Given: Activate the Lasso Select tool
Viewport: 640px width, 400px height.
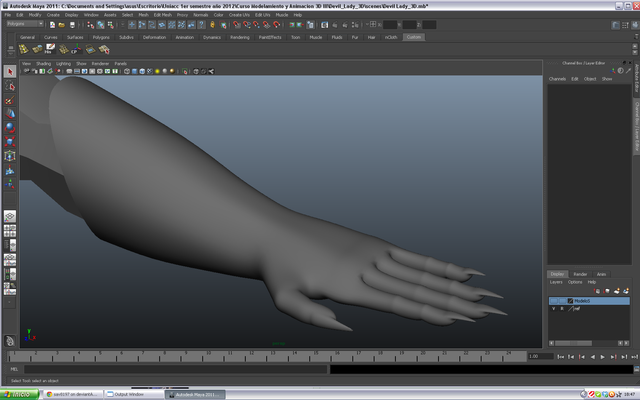Looking at the screenshot, I should tap(10, 86).
